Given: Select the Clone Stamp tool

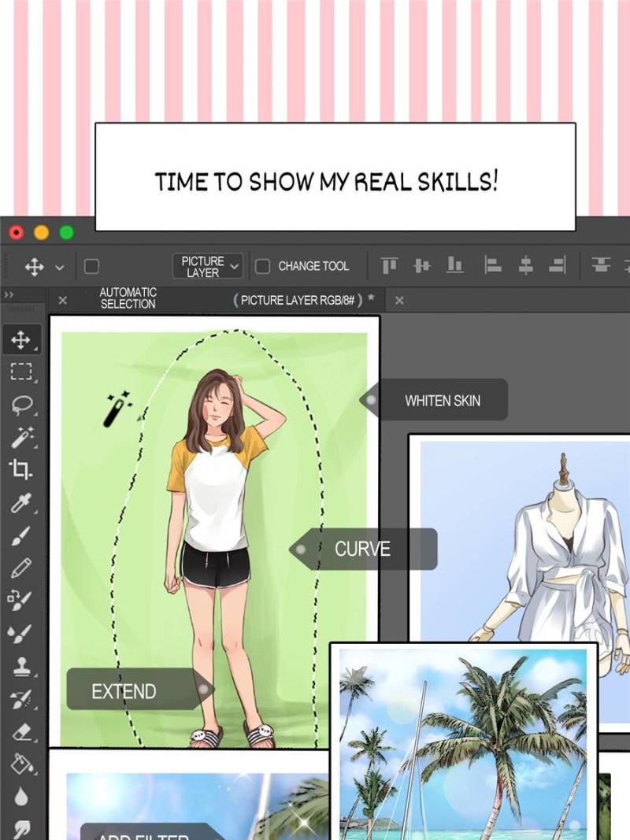Looking at the screenshot, I should point(20,665).
